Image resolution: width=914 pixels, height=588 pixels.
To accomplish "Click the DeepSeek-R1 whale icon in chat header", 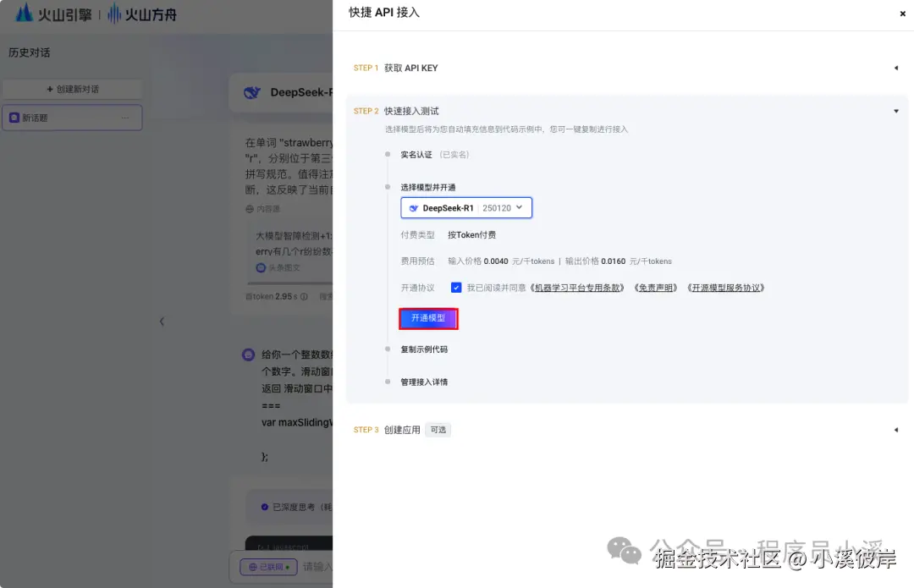I will pyautogui.click(x=251, y=92).
